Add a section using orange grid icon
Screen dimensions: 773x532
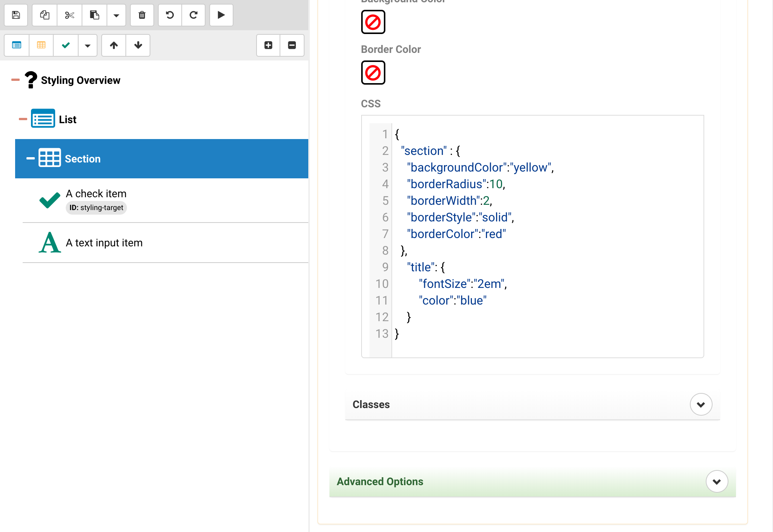tap(41, 45)
